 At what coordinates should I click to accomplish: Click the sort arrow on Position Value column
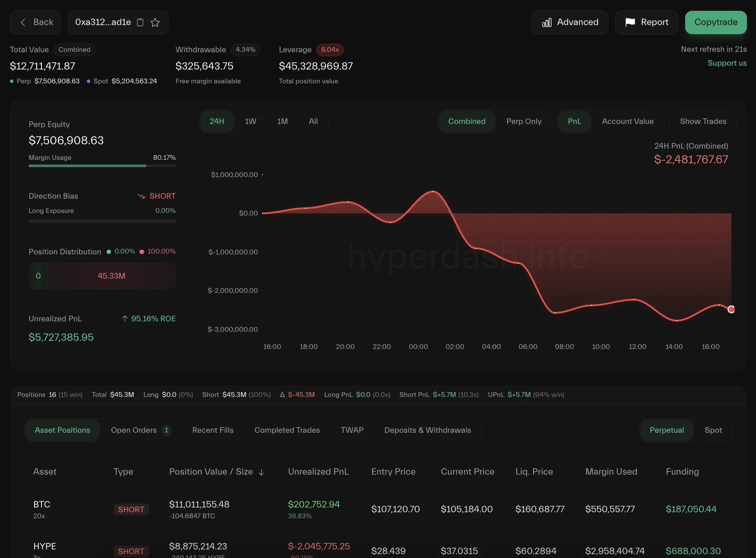point(262,472)
